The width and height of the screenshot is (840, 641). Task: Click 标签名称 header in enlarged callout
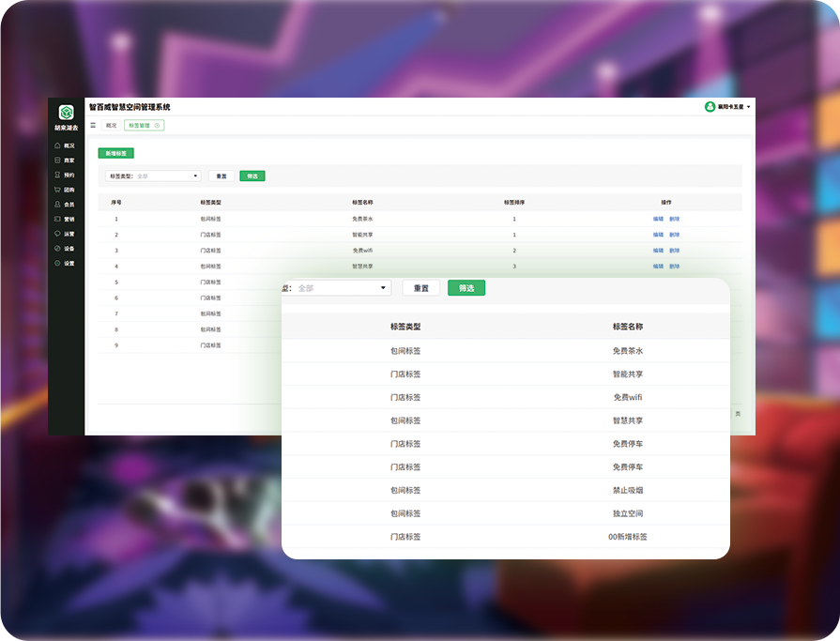(x=628, y=327)
